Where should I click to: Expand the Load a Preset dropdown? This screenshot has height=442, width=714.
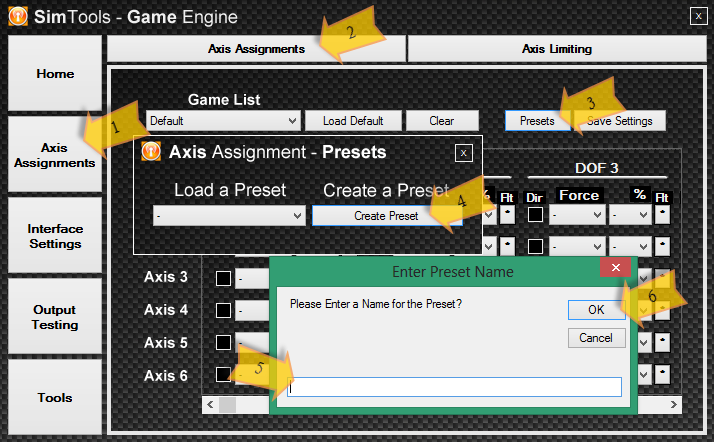point(229,215)
